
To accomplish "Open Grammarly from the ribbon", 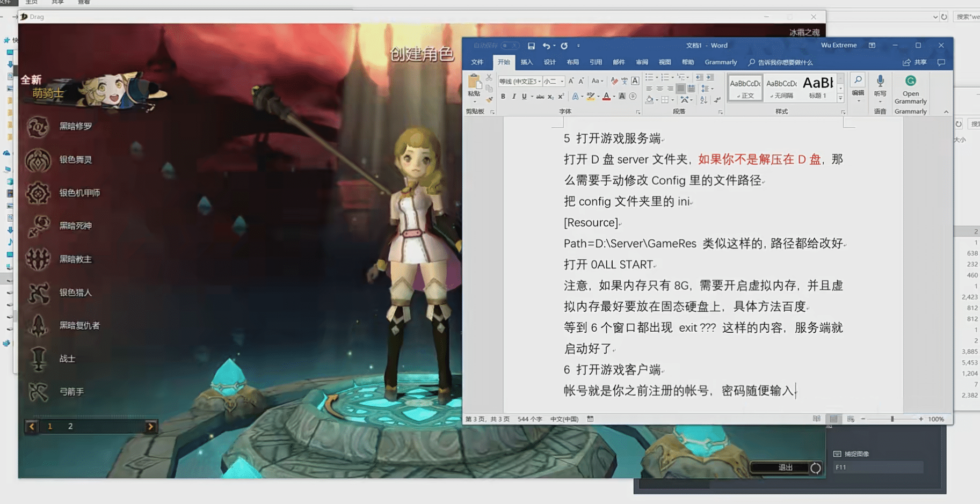I will [910, 90].
